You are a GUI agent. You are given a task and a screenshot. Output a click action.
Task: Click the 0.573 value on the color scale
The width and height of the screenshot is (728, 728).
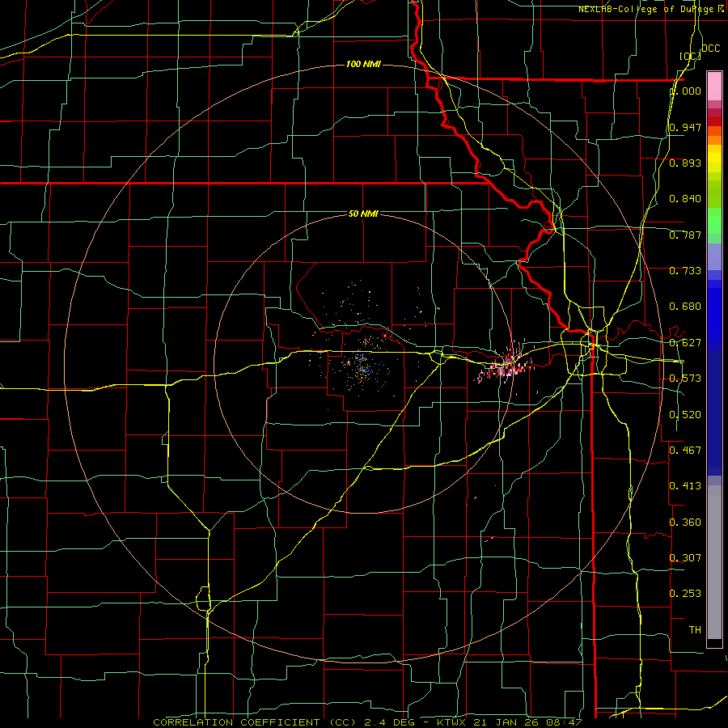point(685,379)
